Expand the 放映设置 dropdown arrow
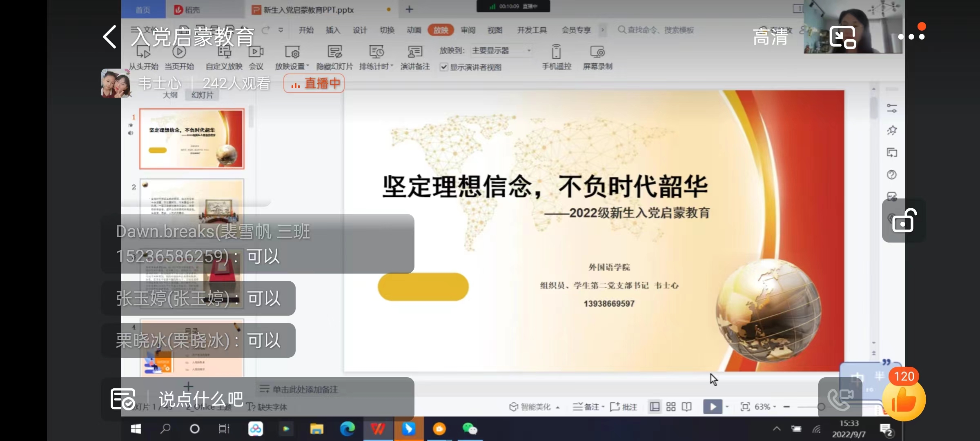This screenshot has height=441, width=980. pyautogui.click(x=308, y=66)
